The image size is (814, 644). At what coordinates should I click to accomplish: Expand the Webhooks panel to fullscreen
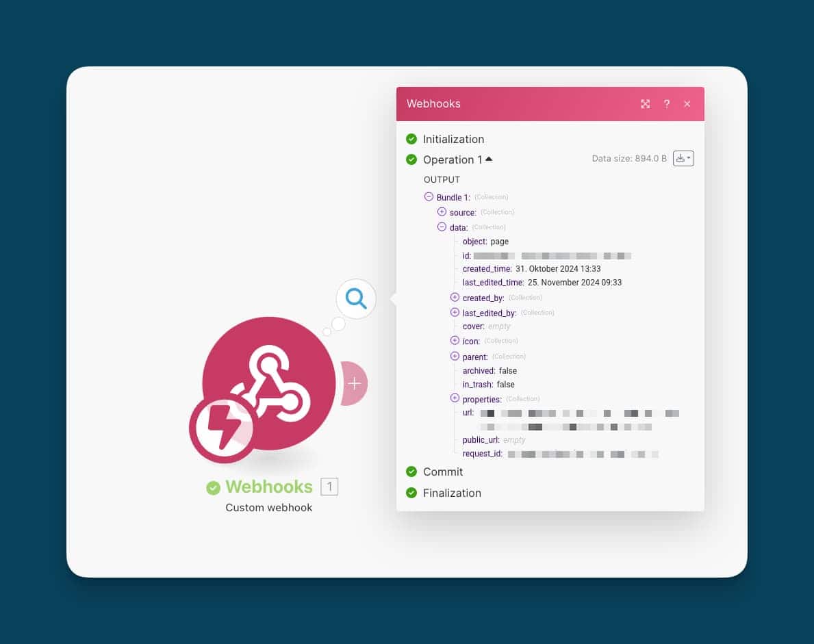pos(645,104)
